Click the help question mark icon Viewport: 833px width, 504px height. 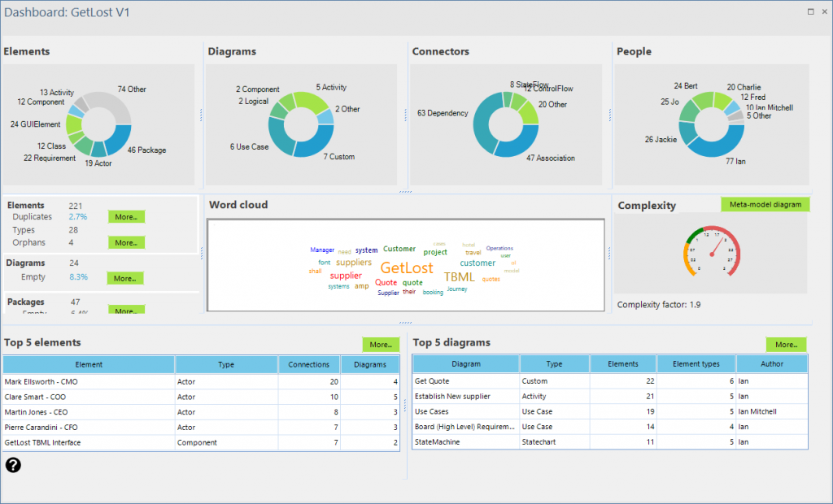[13, 465]
